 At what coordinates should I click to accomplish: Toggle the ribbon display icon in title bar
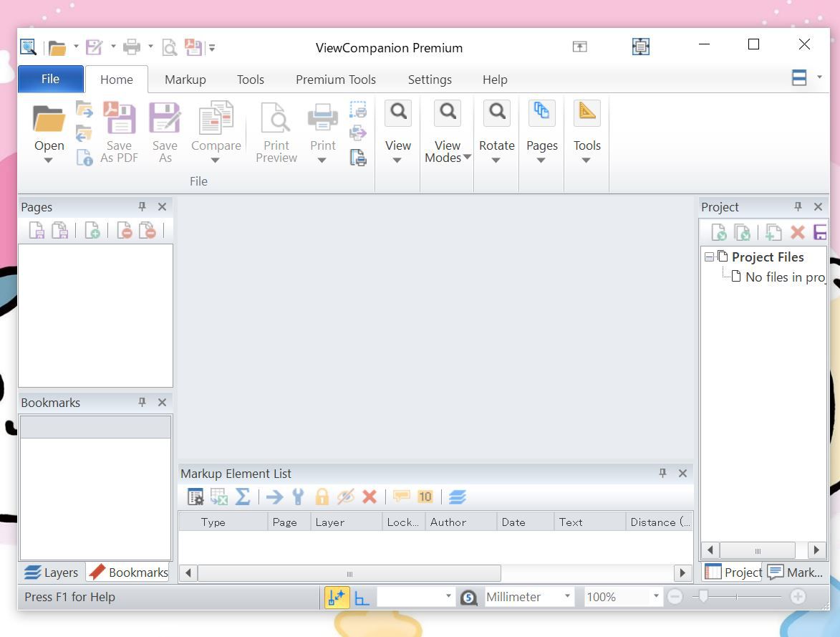[579, 47]
